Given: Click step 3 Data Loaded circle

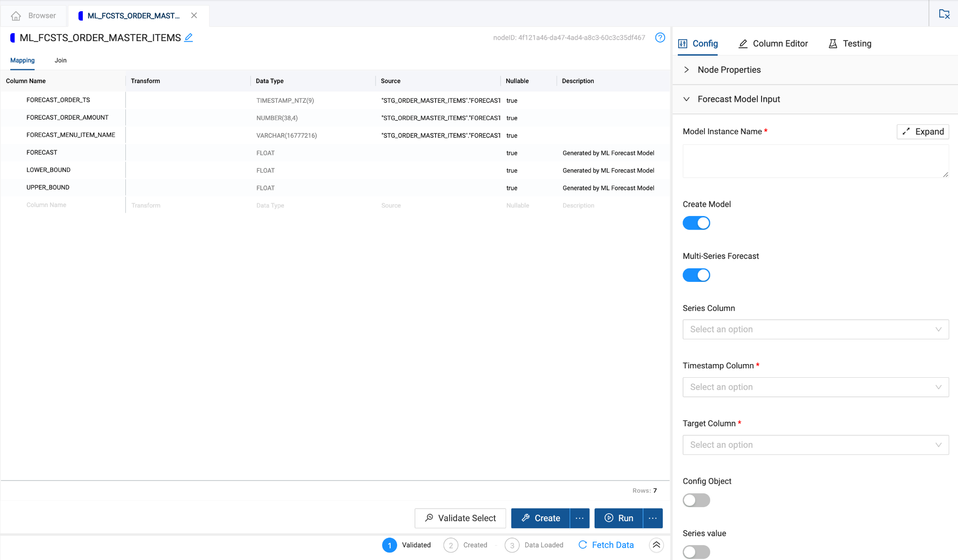Looking at the screenshot, I should tap(512, 545).
